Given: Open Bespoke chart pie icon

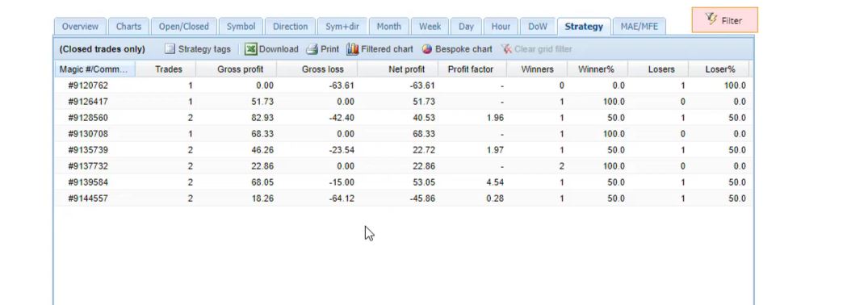Looking at the screenshot, I should click(x=427, y=49).
